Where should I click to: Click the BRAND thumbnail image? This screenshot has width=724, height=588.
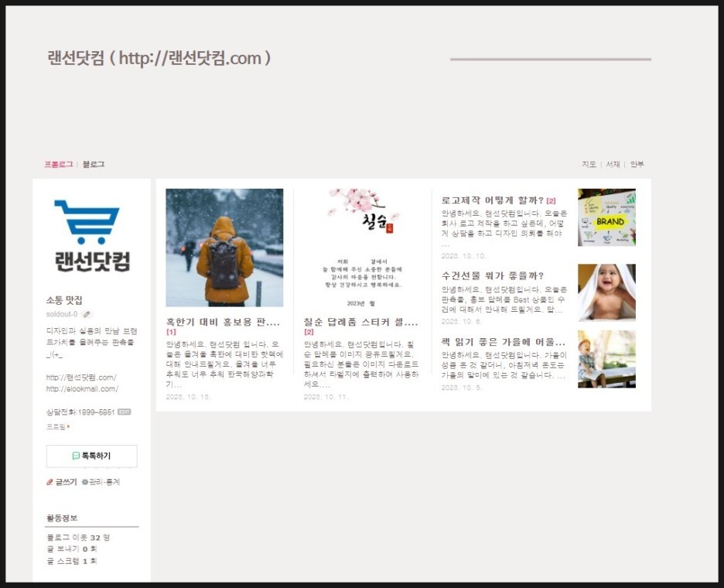606,217
